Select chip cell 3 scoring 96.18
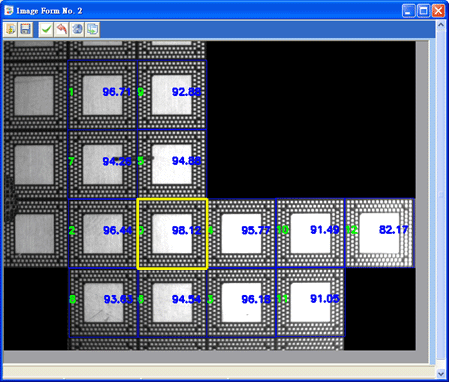449x382 pixels. click(x=242, y=302)
